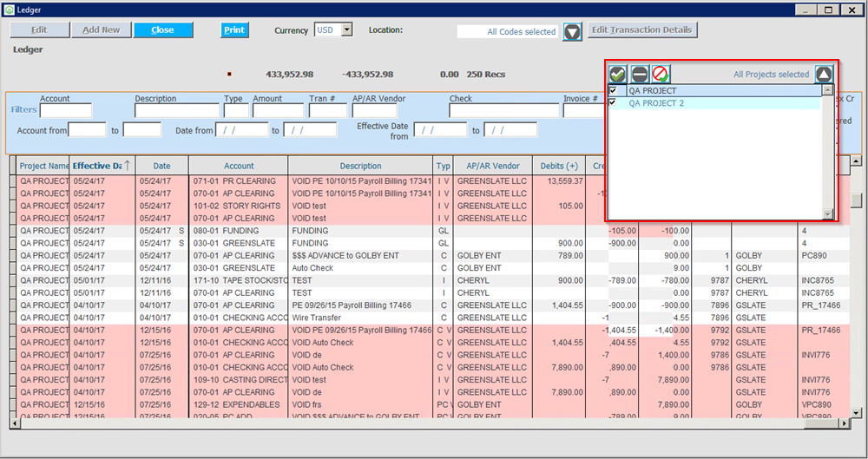The height and width of the screenshot is (459, 868).
Task: Focus the Amount filter field
Action: coord(279,110)
